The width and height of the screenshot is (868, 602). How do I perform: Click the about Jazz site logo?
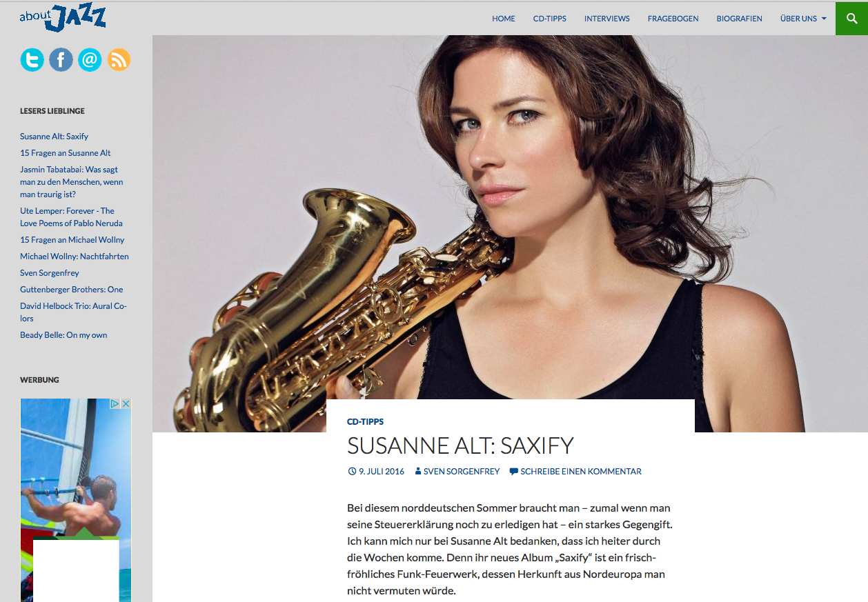point(63,18)
